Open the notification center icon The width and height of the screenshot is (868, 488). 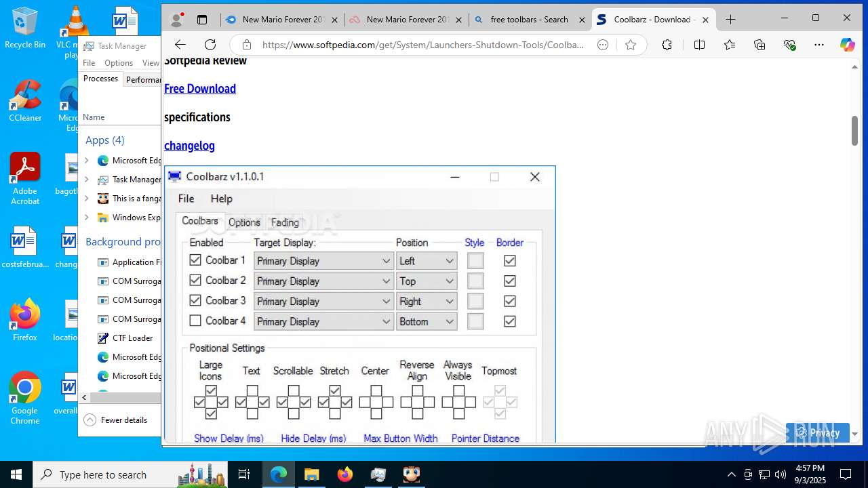pos(846,474)
